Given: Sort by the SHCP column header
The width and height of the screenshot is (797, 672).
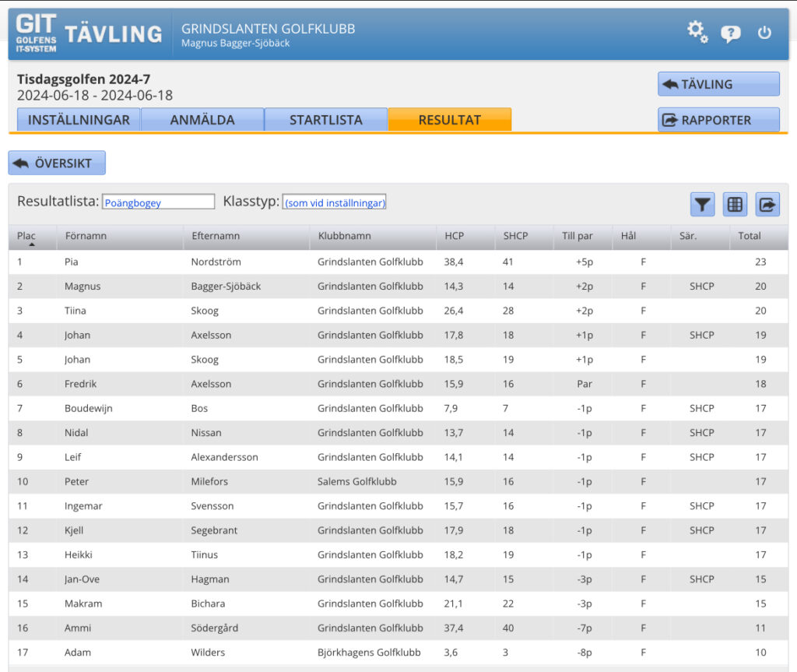Looking at the screenshot, I should [x=524, y=237].
